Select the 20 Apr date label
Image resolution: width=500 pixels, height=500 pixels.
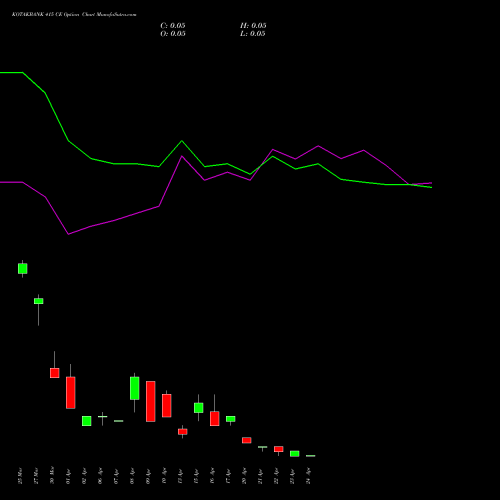244,476
